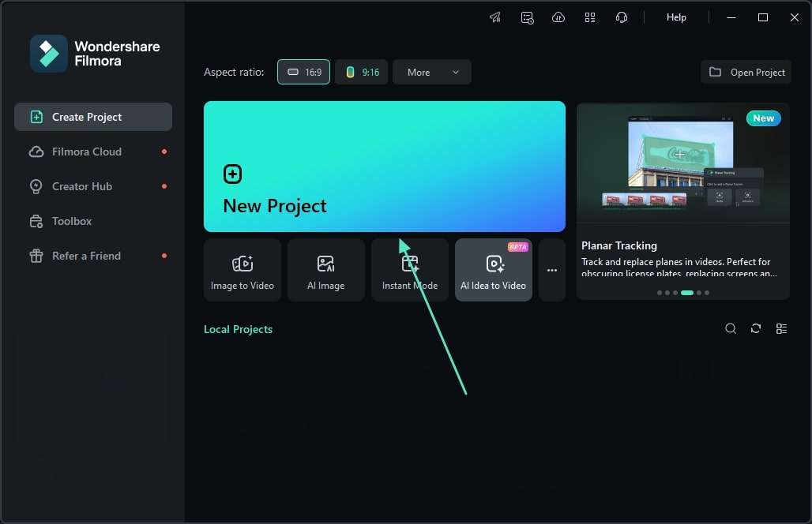Screen dimensions: 812x524
Task: Open Toolbox in sidebar
Action: coord(93,221)
